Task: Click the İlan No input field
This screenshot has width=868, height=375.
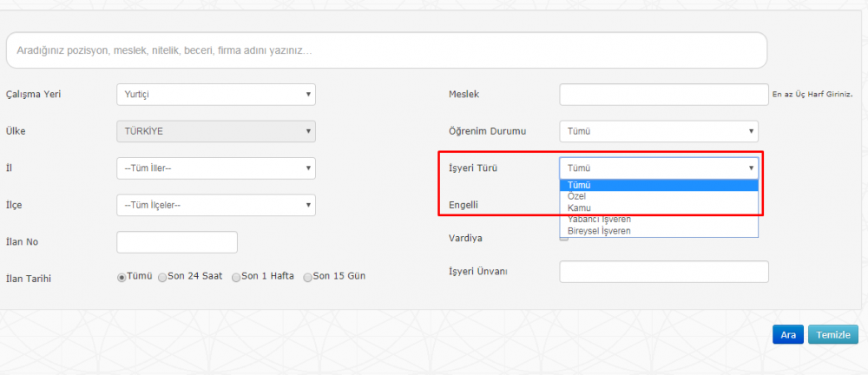Action: click(176, 242)
